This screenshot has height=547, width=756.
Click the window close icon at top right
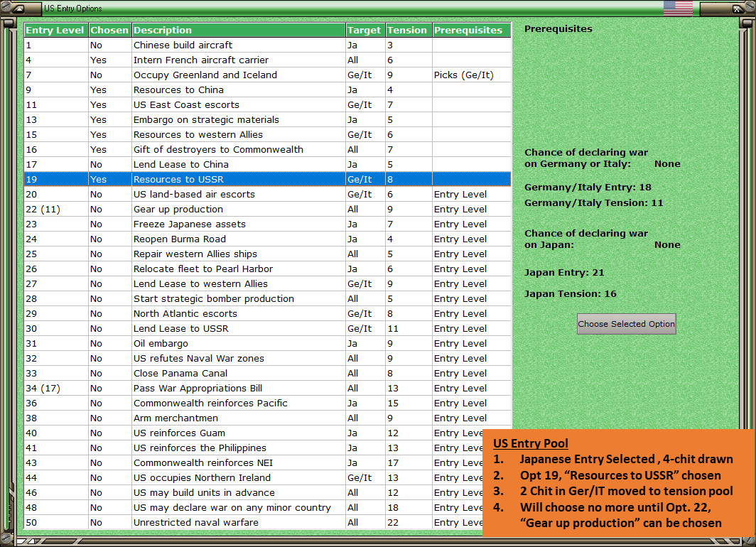pyautogui.click(x=738, y=9)
